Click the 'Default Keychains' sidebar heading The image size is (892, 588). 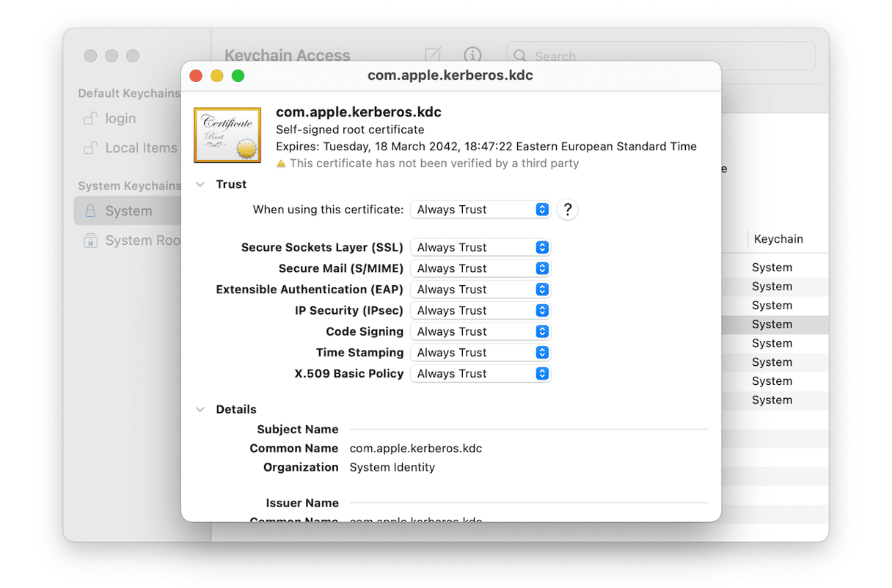(x=129, y=94)
